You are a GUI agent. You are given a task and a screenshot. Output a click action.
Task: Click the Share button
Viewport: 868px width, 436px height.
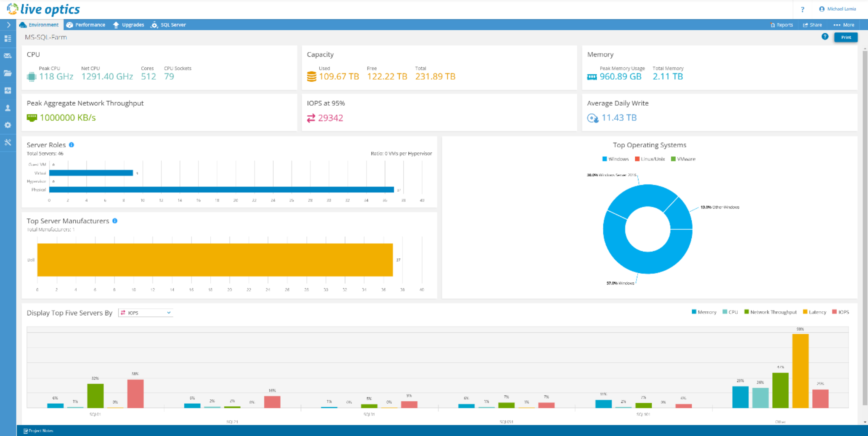(812, 25)
